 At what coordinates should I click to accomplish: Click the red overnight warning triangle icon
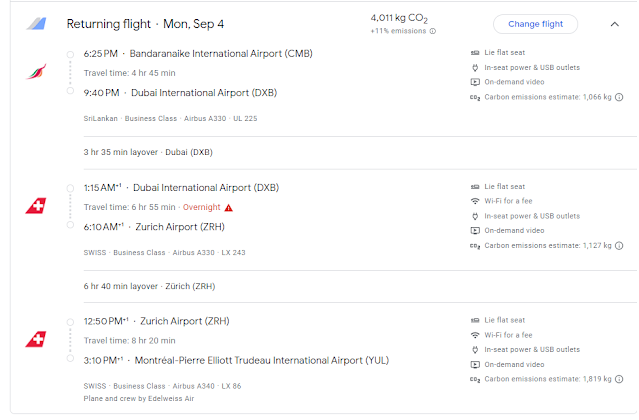click(x=229, y=207)
